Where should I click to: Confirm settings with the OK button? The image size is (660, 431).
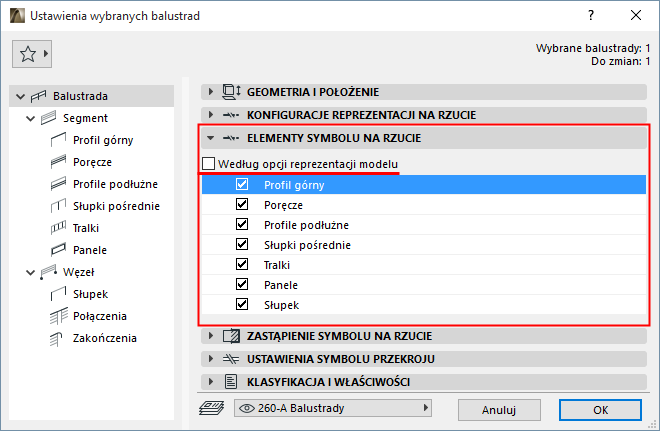tap(600, 409)
